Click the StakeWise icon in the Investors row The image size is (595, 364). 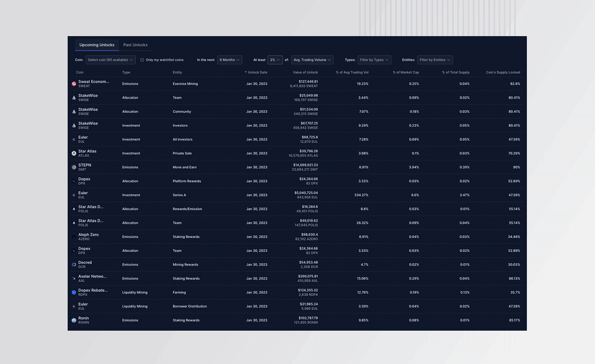coord(74,126)
